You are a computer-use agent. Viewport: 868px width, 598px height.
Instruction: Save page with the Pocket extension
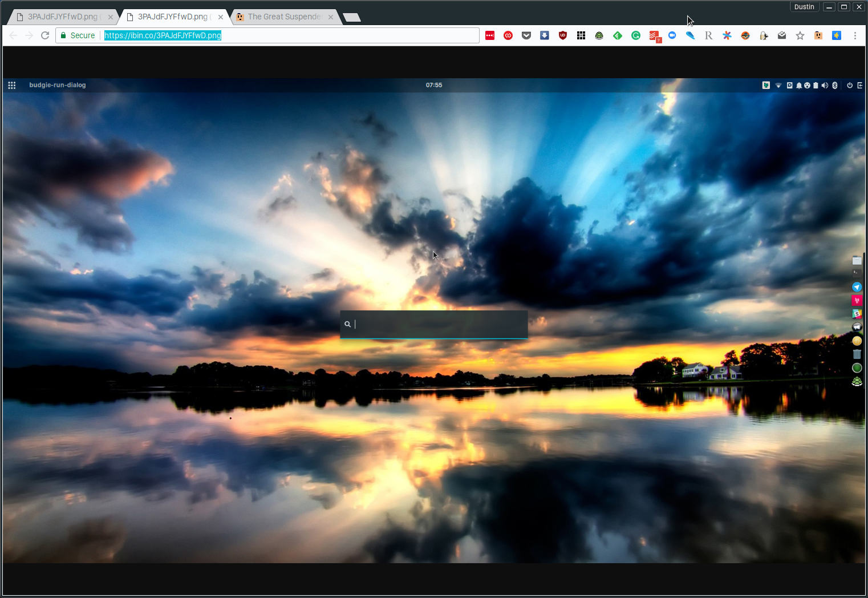tap(526, 35)
